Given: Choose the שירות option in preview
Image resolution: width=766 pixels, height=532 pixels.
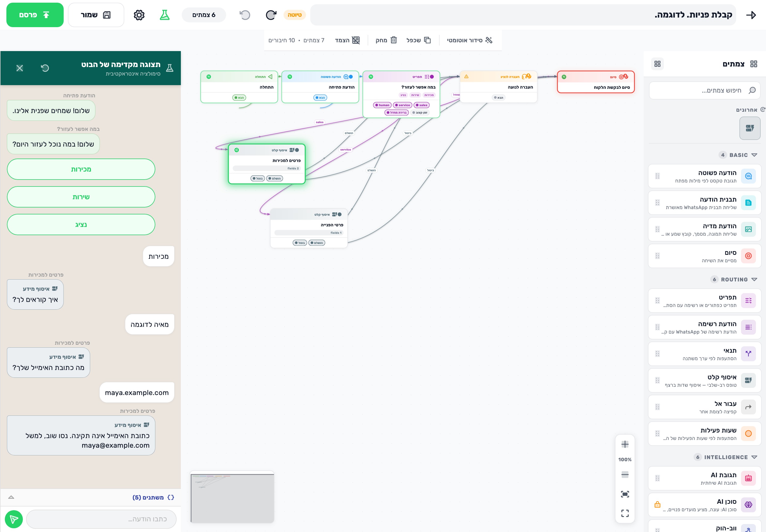Looking at the screenshot, I should (81, 197).
